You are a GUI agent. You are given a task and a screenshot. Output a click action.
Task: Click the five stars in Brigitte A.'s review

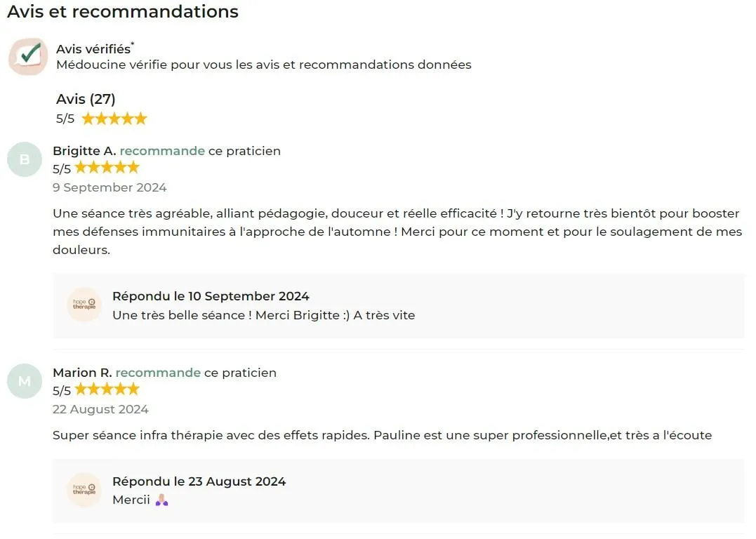click(x=107, y=168)
